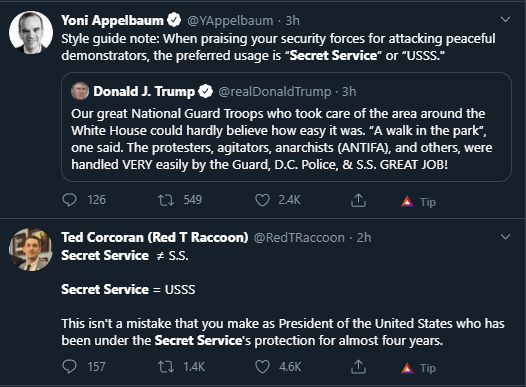Open the more options chevron on Ted's tweet

click(x=505, y=237)
